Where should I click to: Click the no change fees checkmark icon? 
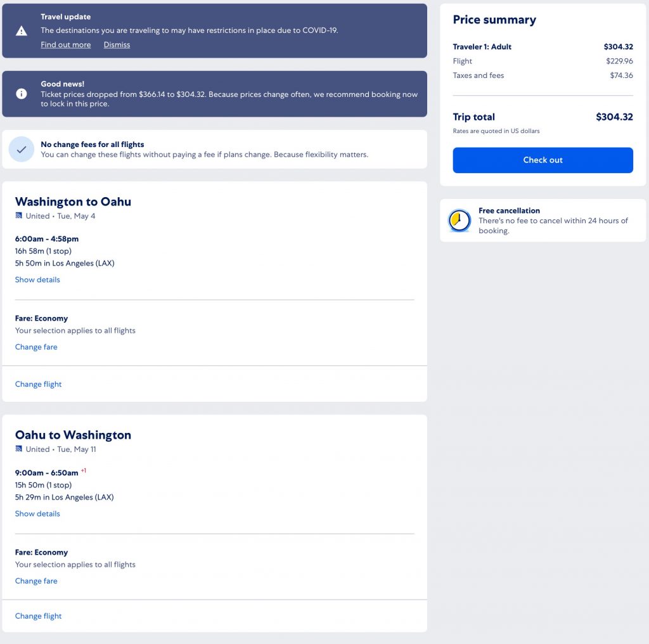click(x=22, y=150)
